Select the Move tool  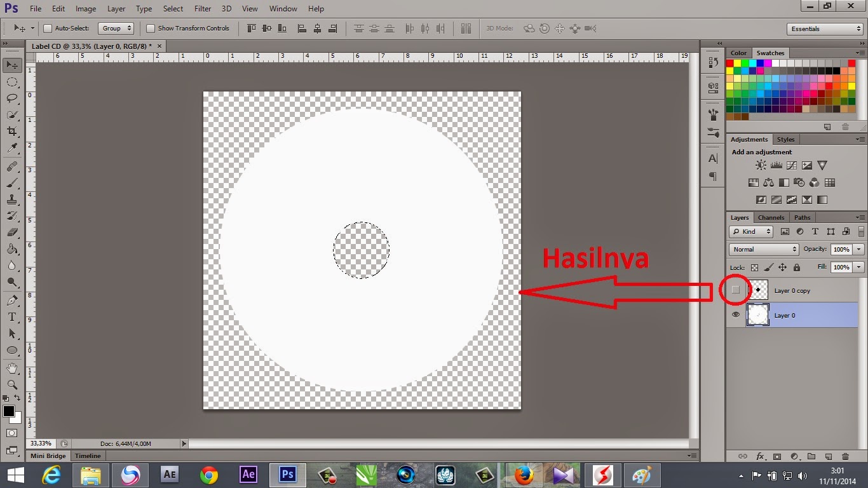(13, 64)
